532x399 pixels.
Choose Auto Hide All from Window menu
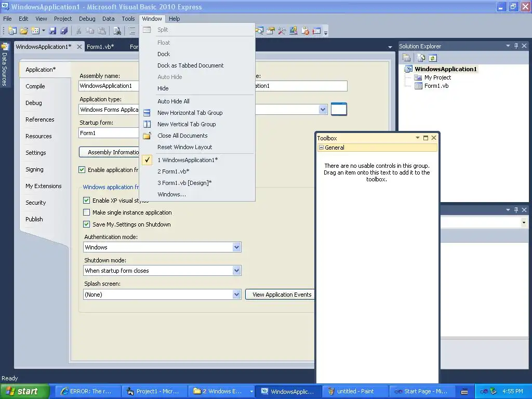point(174,101)
